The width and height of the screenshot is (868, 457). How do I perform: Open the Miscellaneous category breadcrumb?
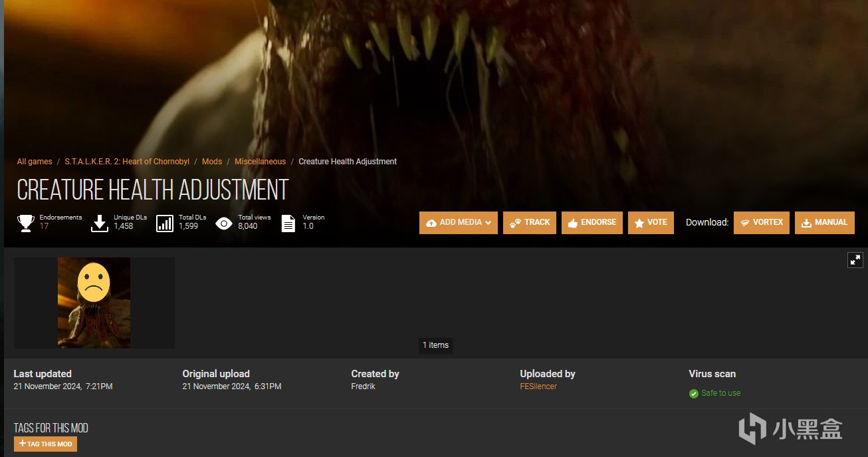[260, 162]
